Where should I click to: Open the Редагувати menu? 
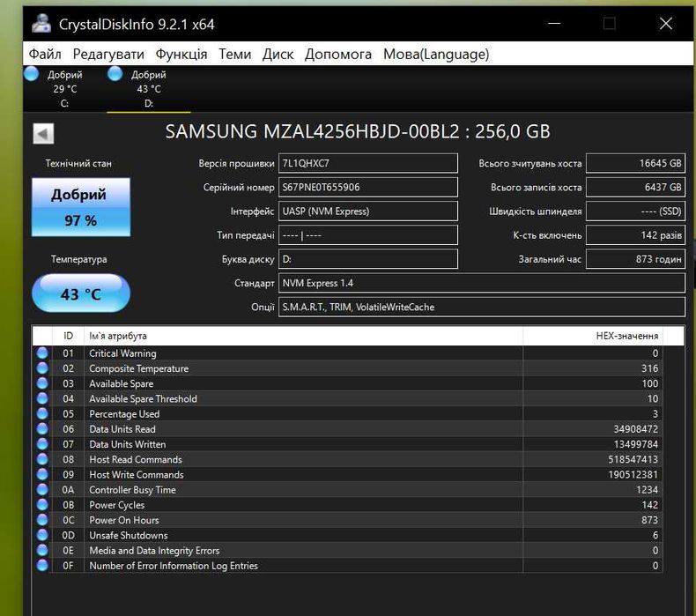[108, 54]
